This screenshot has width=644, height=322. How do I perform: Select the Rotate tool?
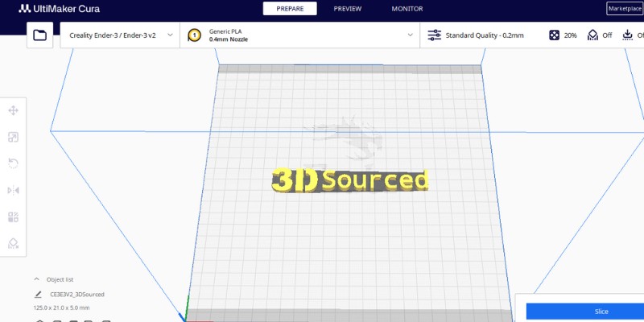pyautogui.click(x=13, y=164)
